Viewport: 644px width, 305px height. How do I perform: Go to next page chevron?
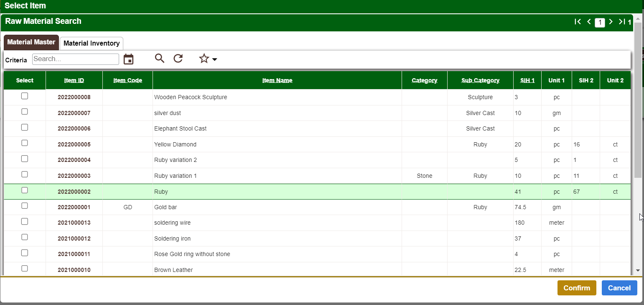point(611,22)
